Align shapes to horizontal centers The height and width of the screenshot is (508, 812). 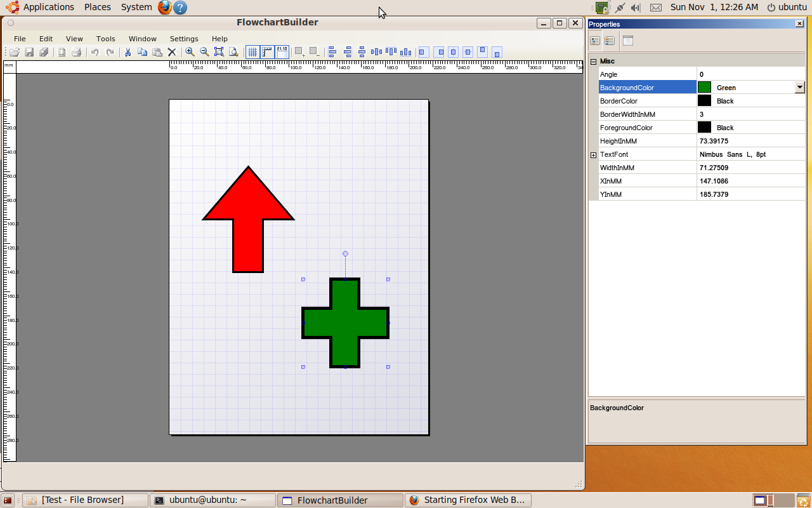coord(362,52)
